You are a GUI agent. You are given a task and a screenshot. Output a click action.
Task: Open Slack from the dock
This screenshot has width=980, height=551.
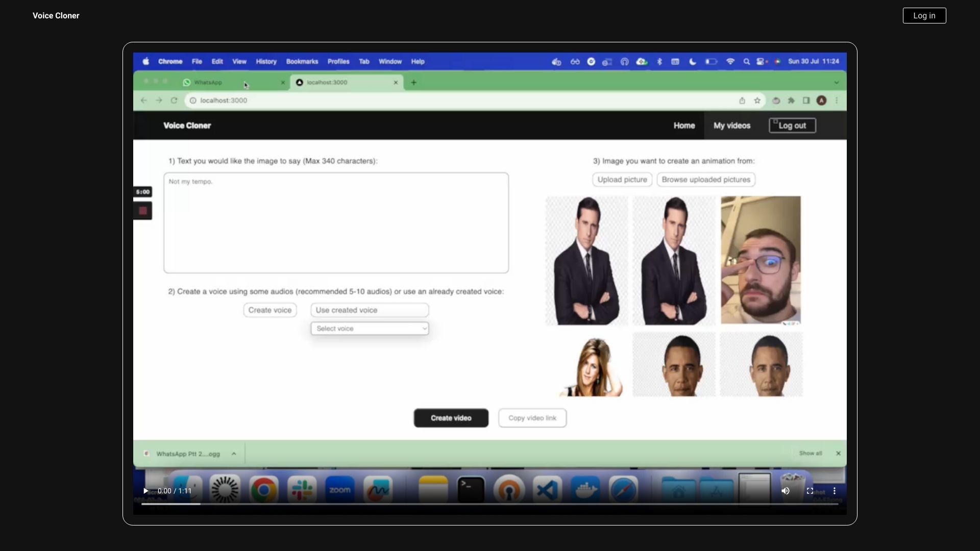pyautogui.click(x=302, y=489)
